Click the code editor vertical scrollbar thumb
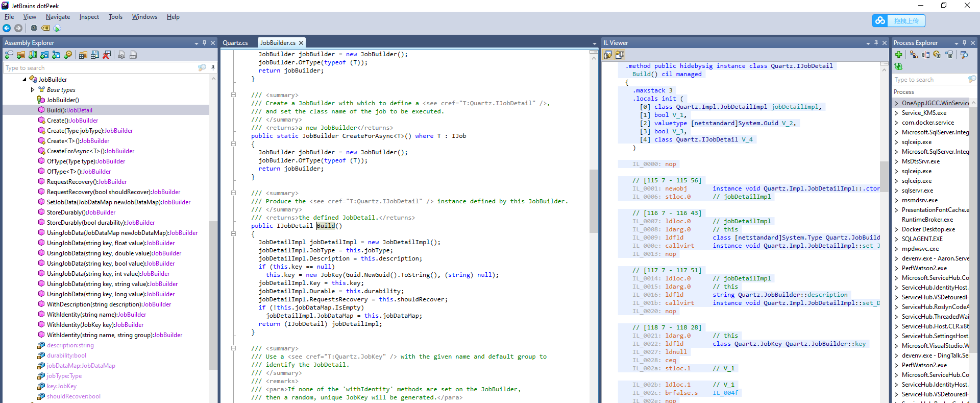980x403 pixels. tap(594, 201)
